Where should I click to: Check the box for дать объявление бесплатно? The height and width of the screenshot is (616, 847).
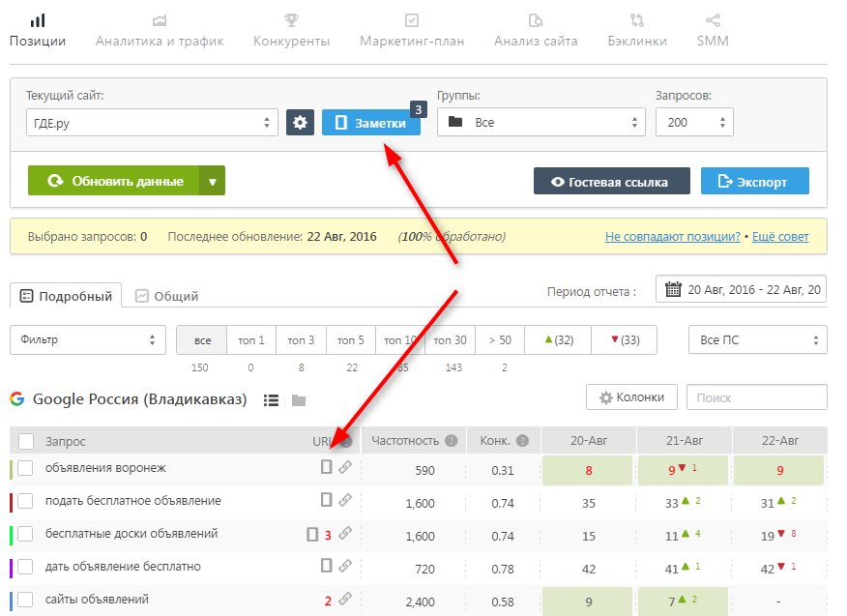coord(25,567)
